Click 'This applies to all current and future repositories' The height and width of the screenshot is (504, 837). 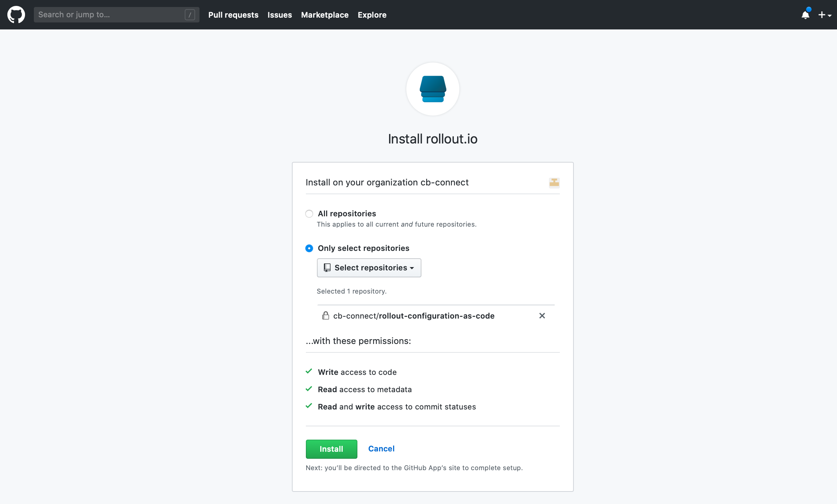396,224
